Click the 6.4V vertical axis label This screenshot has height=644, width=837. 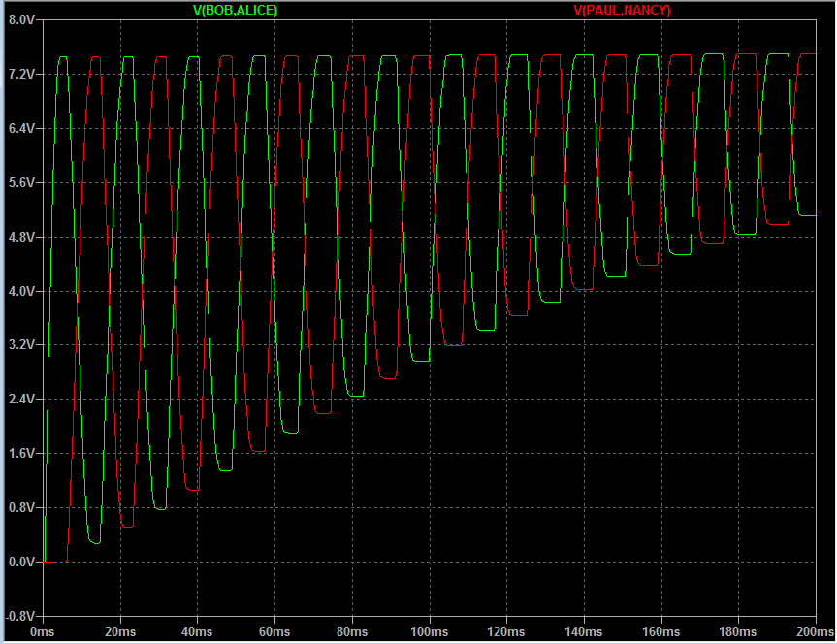click(x=22, y=129)
